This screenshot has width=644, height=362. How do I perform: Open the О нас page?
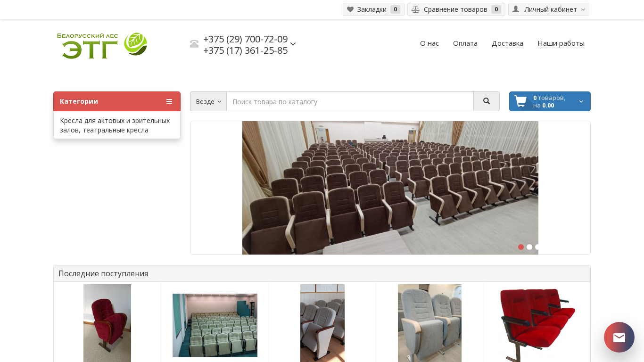pos(429,43)
